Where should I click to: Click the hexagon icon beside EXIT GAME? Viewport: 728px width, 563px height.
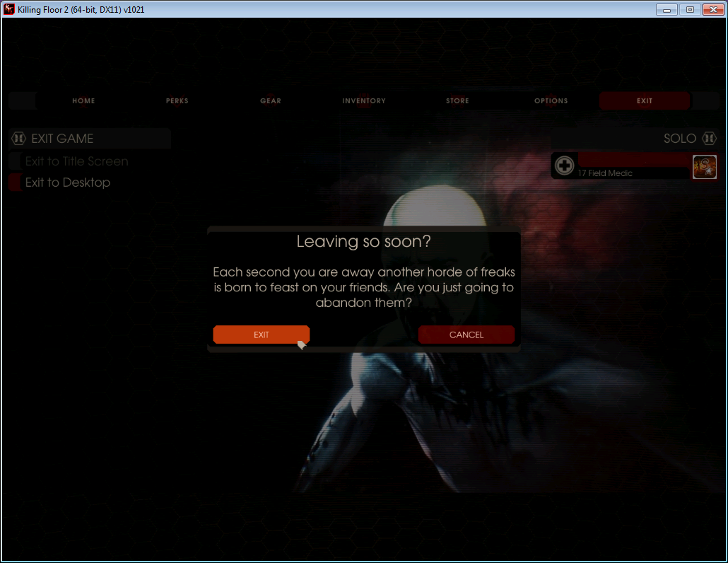tap(18, 139)
